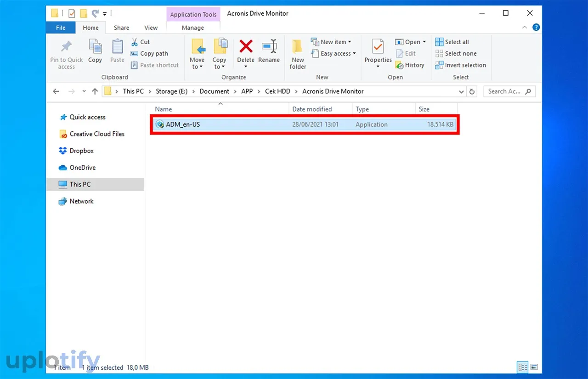
Task: Click Select none in the ribbon
Action: 456,53
